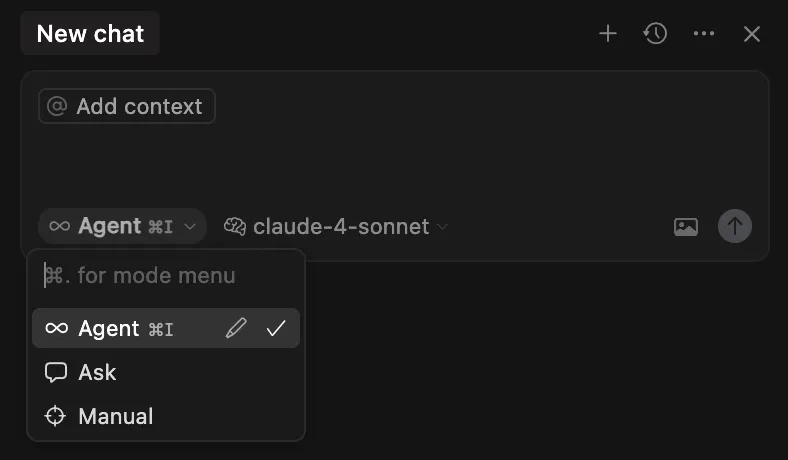The image size is (788, 460).
Task: Click the image attachment icon
Action: click(x=686, y=227)
